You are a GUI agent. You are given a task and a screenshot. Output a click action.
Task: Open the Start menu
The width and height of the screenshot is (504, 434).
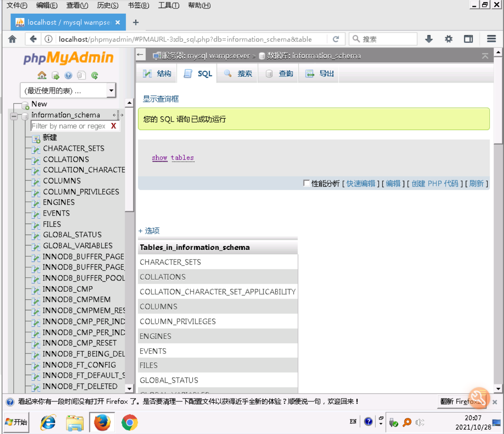point(16,422)
